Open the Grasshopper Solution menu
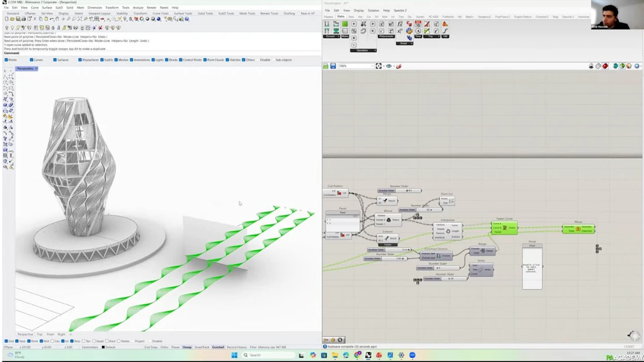 [x=373, y=10]
